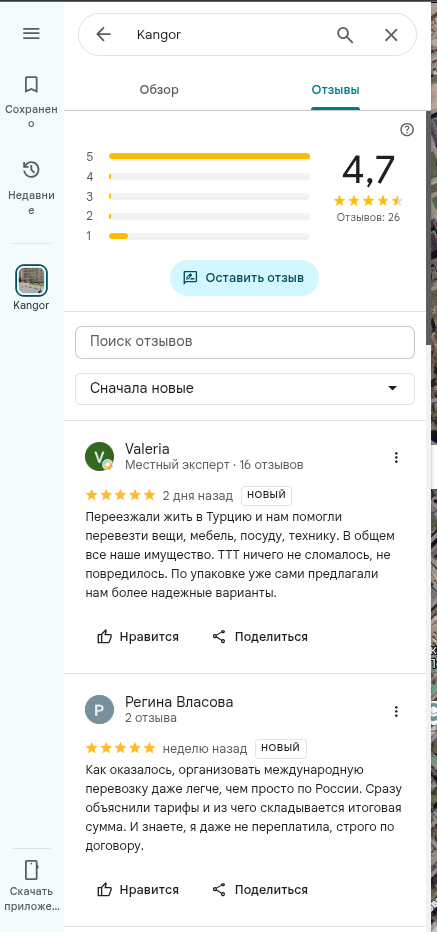Switch to the Отзывы tab
Image resolution: width=437 pixels, height=932 pixels.
point(335,90)
